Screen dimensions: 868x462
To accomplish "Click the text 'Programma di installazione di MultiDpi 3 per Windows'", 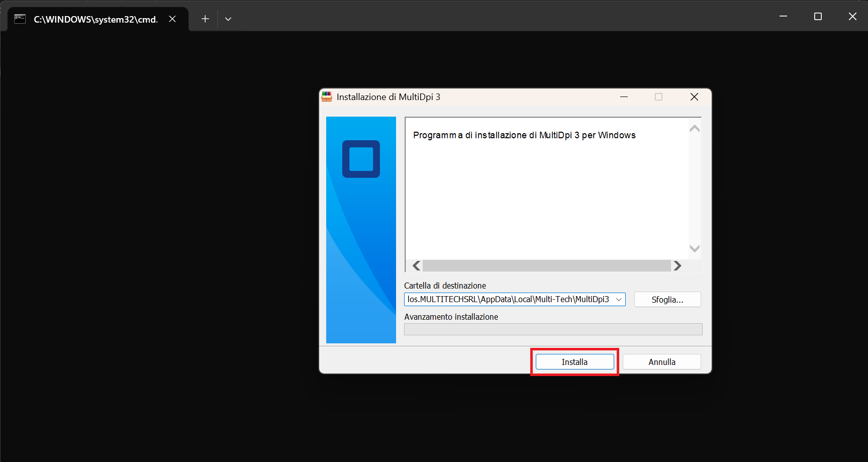I will click(x=524, y=135).
